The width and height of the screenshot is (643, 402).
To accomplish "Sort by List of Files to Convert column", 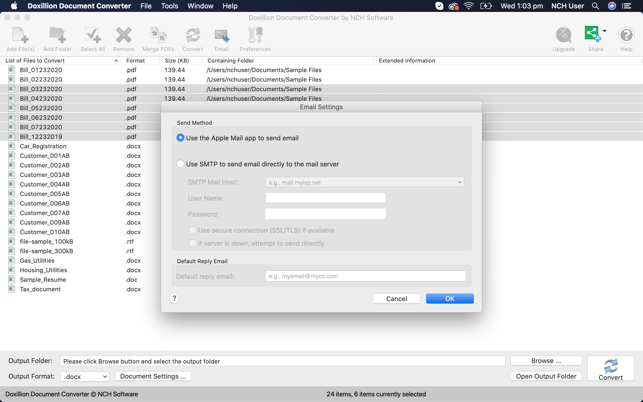I will (61, 60).
